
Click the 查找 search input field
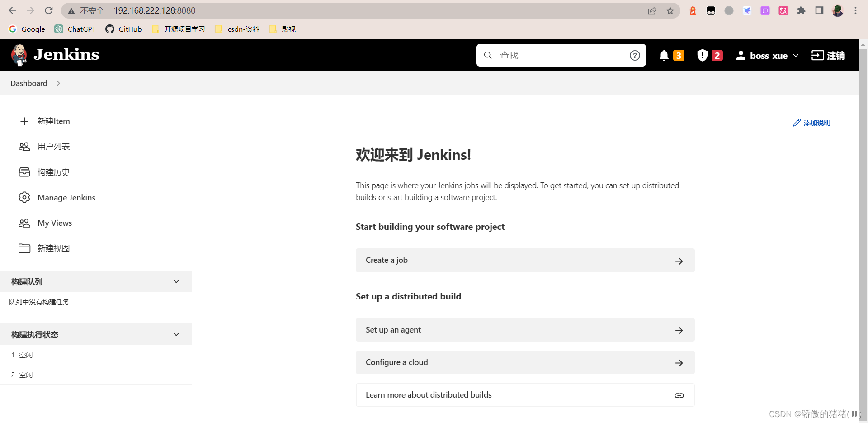(x=561, y=55)
